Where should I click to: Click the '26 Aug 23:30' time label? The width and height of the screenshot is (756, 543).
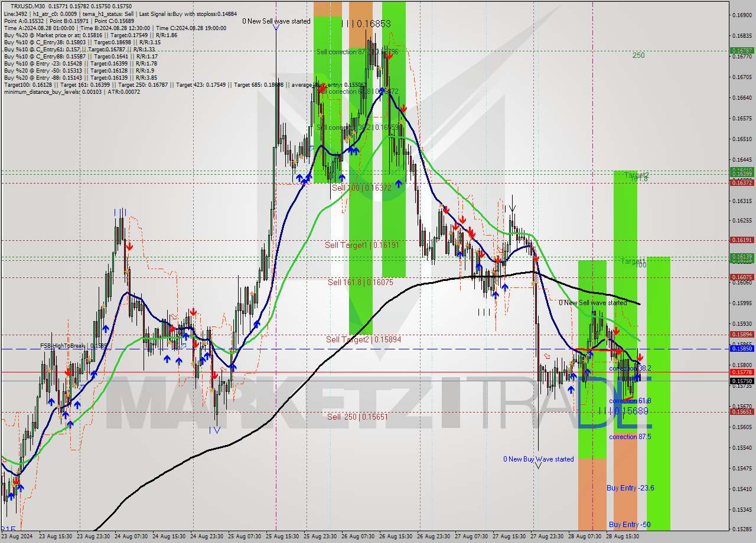click(x=434, y=537)
